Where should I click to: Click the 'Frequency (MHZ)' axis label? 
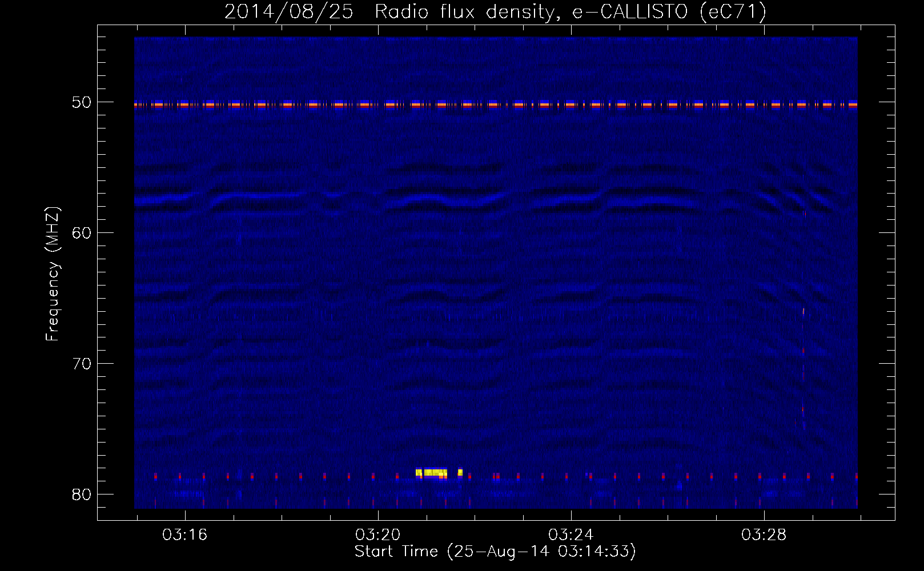tap(53, 274)
